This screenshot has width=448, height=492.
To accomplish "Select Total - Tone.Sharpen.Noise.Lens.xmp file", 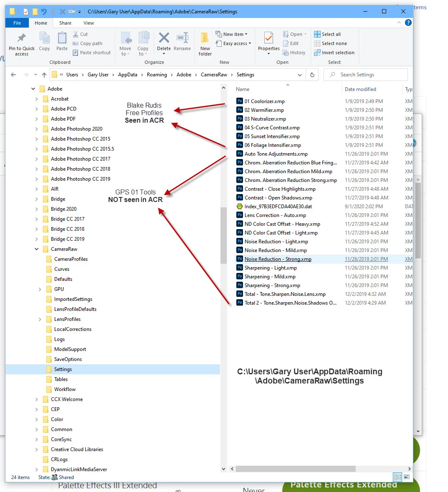I will pos(285,294).
